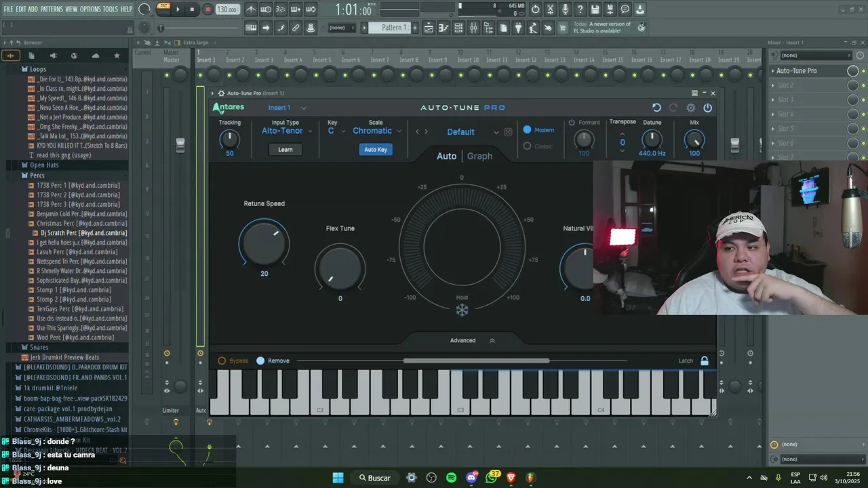Open the VIEW menu
Viewport: 868px width, 488px height.
coord(71,9)
